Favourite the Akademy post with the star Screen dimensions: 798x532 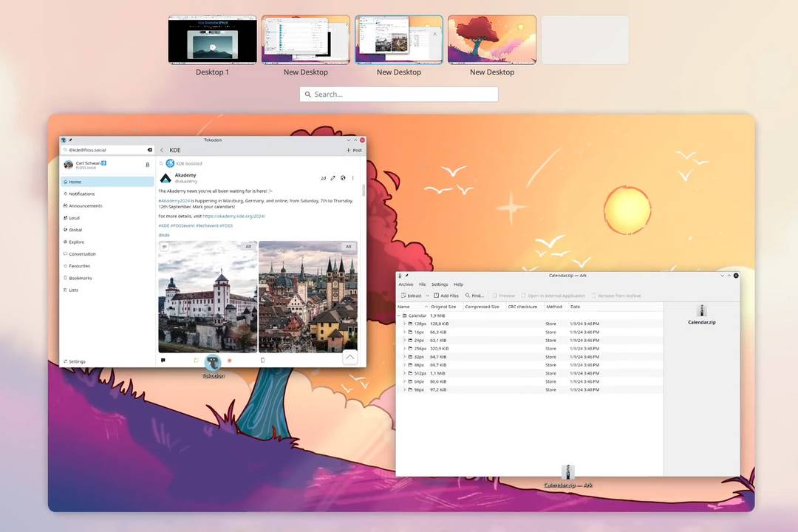(229, 361)
